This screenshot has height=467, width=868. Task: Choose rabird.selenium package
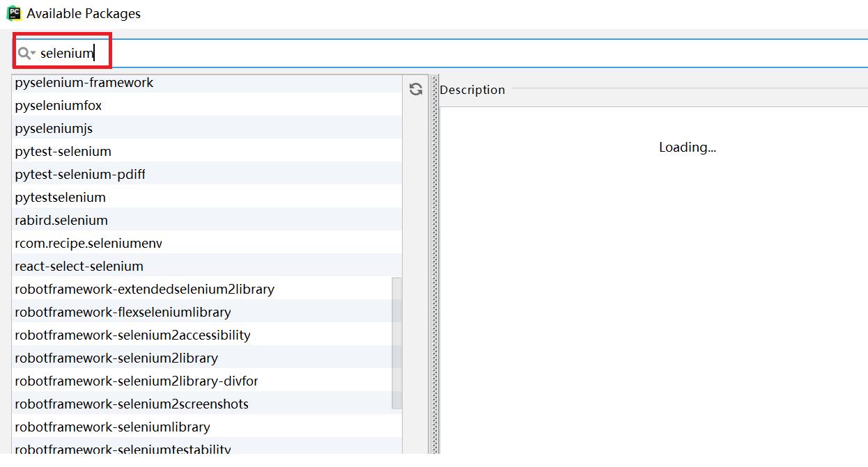click(61, 221)
